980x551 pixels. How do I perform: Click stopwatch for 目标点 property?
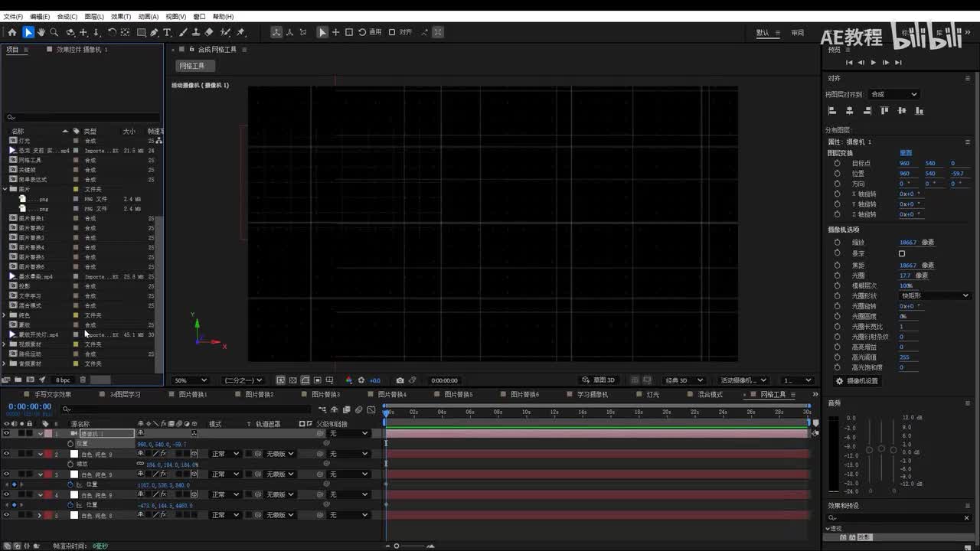point(837,163)
